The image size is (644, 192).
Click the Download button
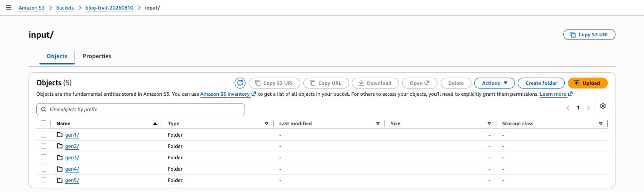375,83
